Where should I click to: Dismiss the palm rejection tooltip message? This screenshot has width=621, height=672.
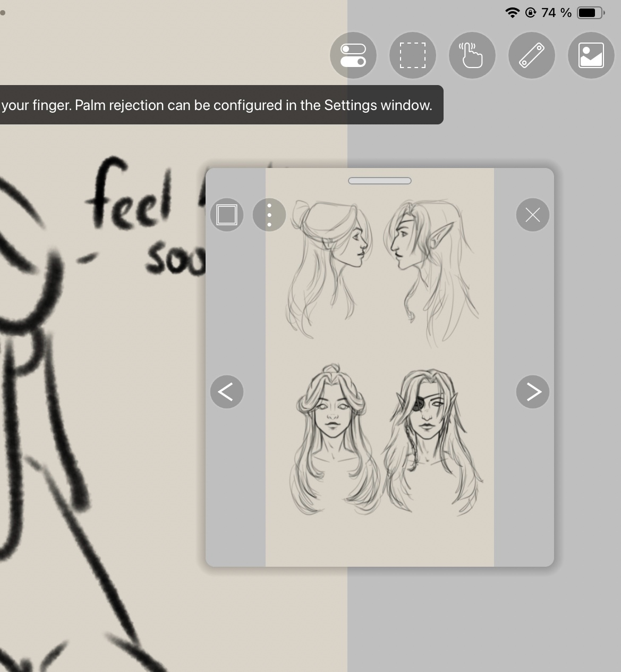218,105
